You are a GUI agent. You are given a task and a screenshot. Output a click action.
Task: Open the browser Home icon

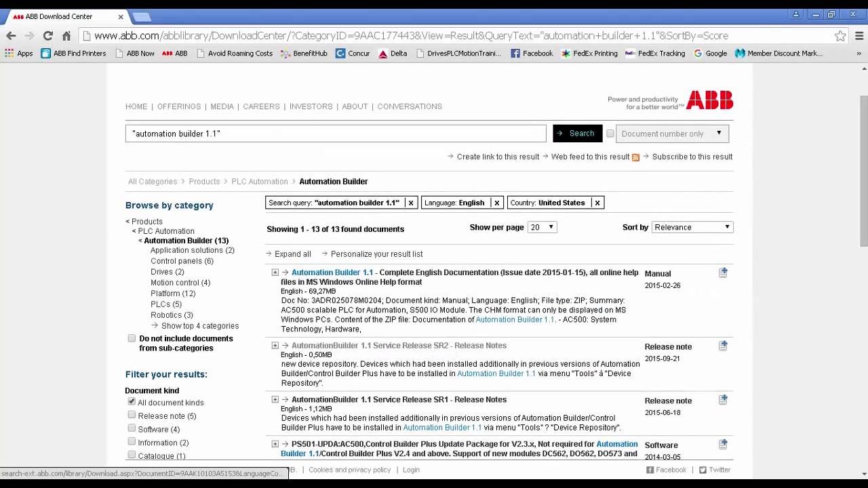click(x=66, y=36)
